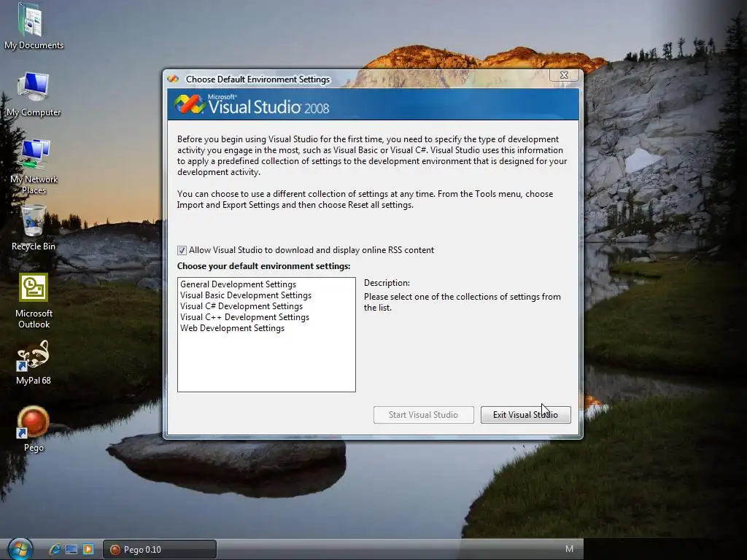The image size is (747, 560).
Task: Click the Visual Studio title bar icon
Action: point(173,79)
